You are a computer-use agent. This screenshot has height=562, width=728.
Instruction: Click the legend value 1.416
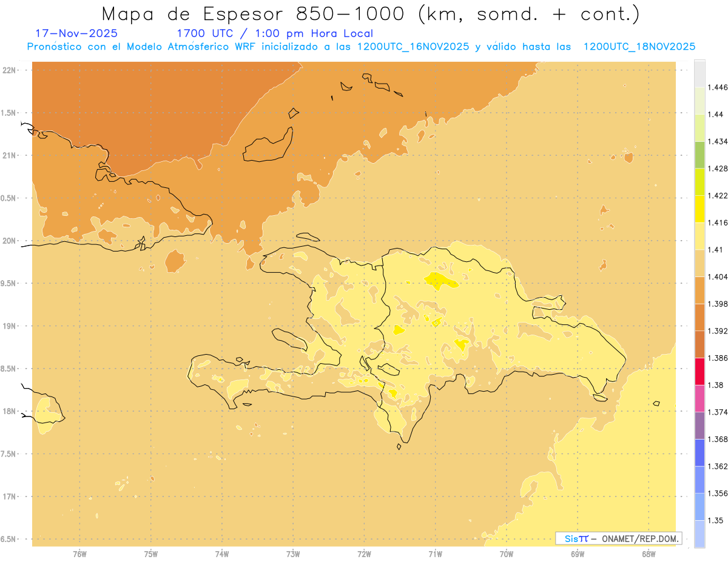(x=718, y=222)
